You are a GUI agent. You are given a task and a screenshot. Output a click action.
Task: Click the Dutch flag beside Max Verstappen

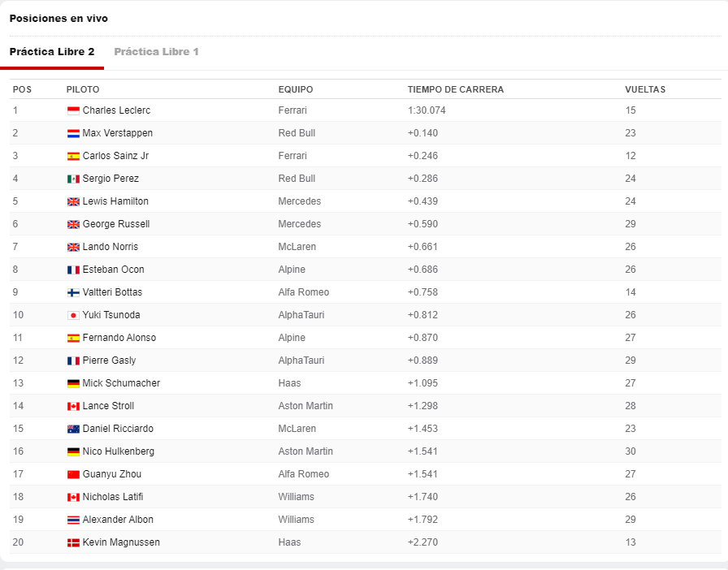point(73,133)
